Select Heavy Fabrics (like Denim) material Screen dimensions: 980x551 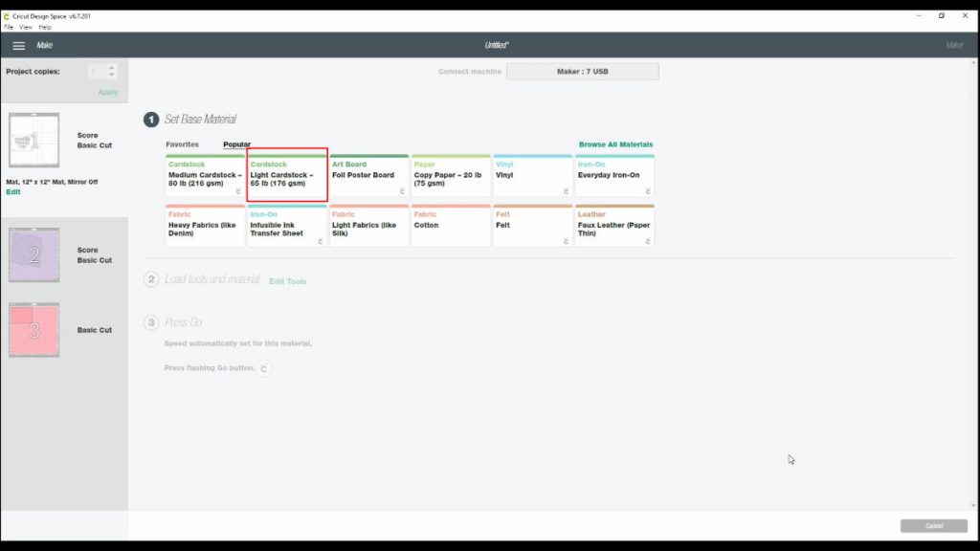(x=205, y=226)
